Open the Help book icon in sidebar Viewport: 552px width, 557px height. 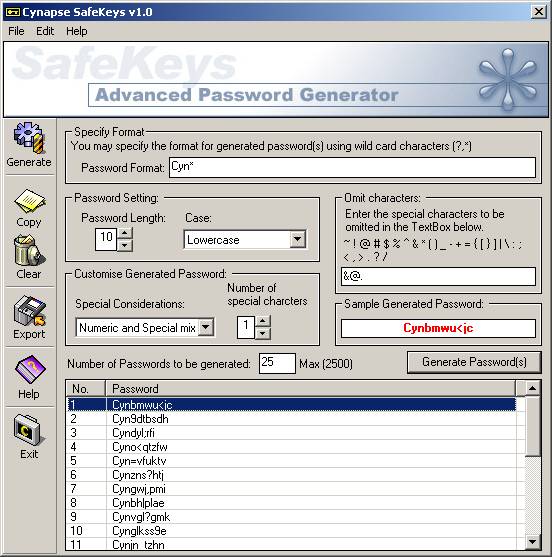[30, 369]
